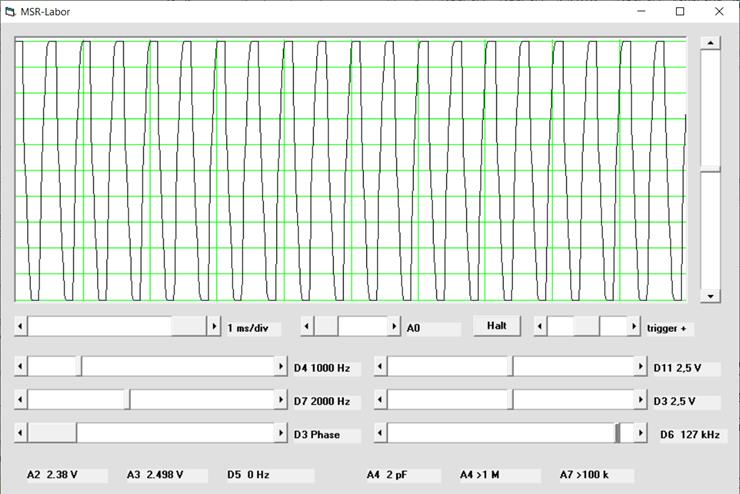This screenshot has width=740, height=494.
Task: Click right arrow of D3 Phase scrollbar
Action: [x=281, y=433]
